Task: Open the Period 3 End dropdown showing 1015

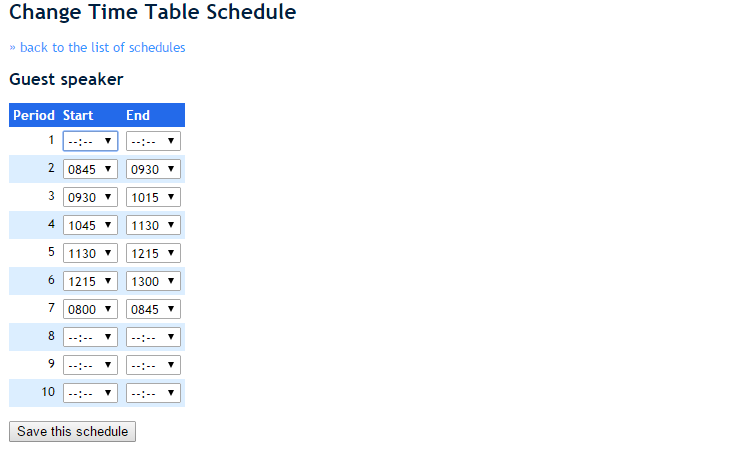Action: [153, 197]
